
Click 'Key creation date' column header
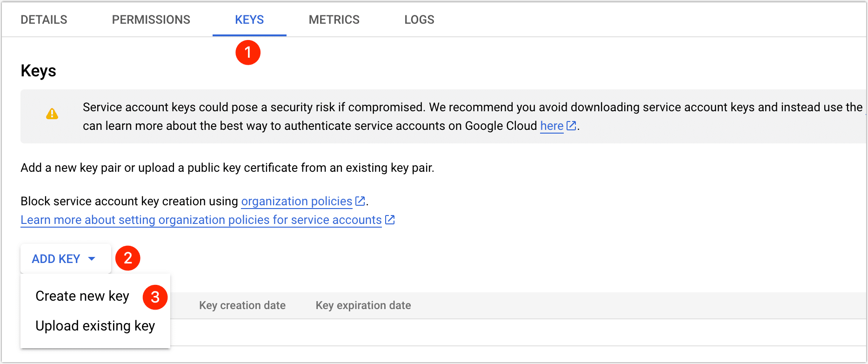click(x=242, y=305)
